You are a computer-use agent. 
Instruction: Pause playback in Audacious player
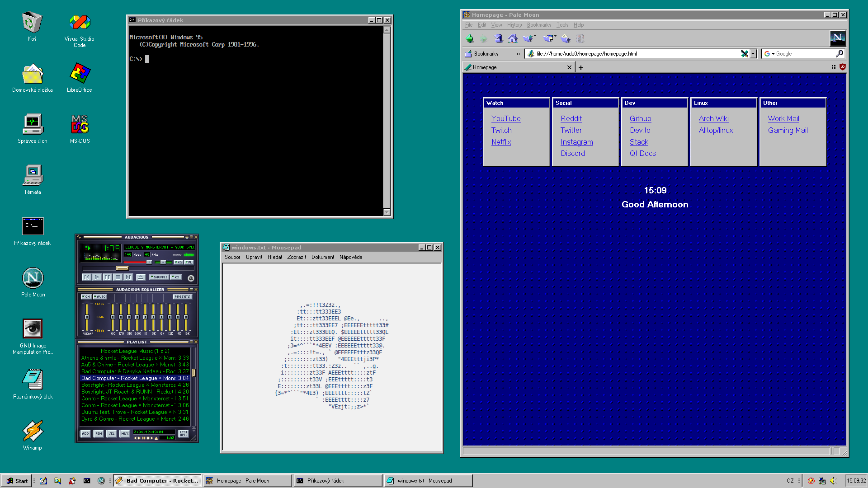[x=107, y=277]
